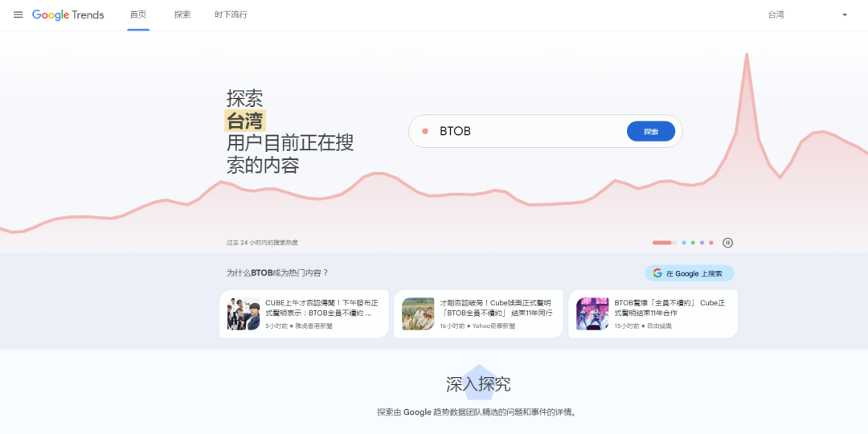Click the blue 探索 search button
Screen dimensions: 868x434
click(651, 132)
